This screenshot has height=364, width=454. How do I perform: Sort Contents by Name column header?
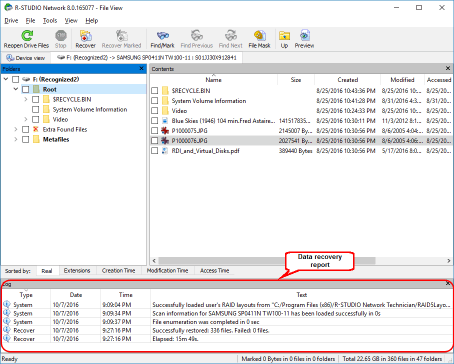coord(213,80)
